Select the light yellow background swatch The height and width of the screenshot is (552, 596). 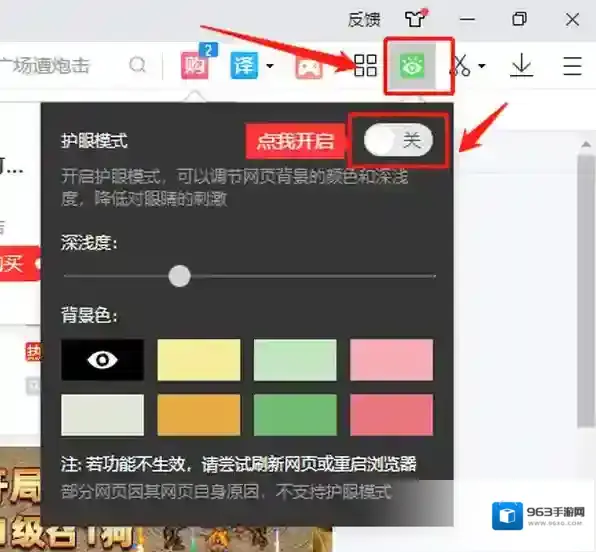[x=199, y=360]
